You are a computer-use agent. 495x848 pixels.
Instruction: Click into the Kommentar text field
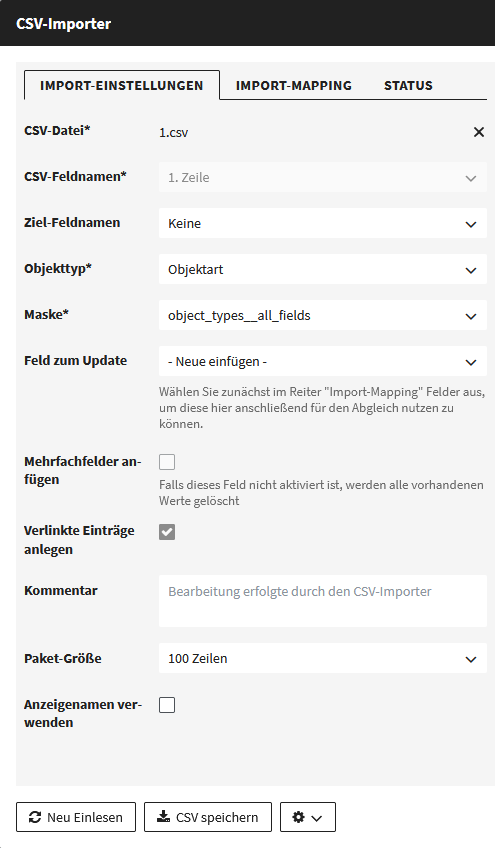(323, 601)
